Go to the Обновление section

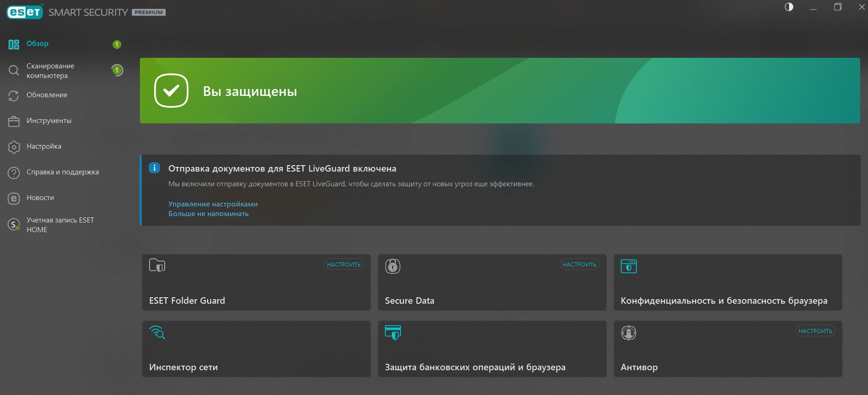(x=47, y=95)
